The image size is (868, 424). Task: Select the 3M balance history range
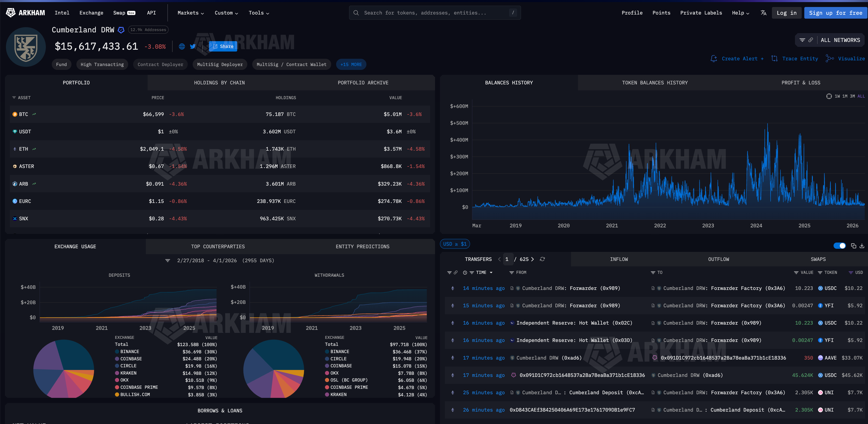tap(852, 96)
